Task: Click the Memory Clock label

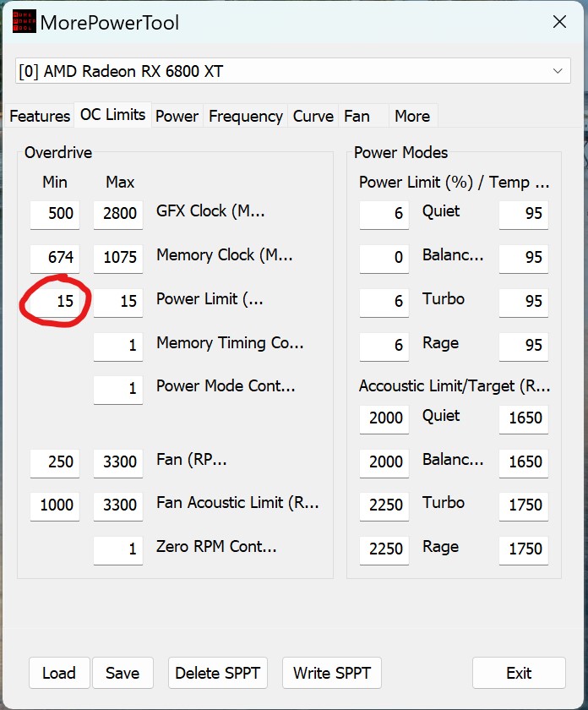Action: [225, 255]
